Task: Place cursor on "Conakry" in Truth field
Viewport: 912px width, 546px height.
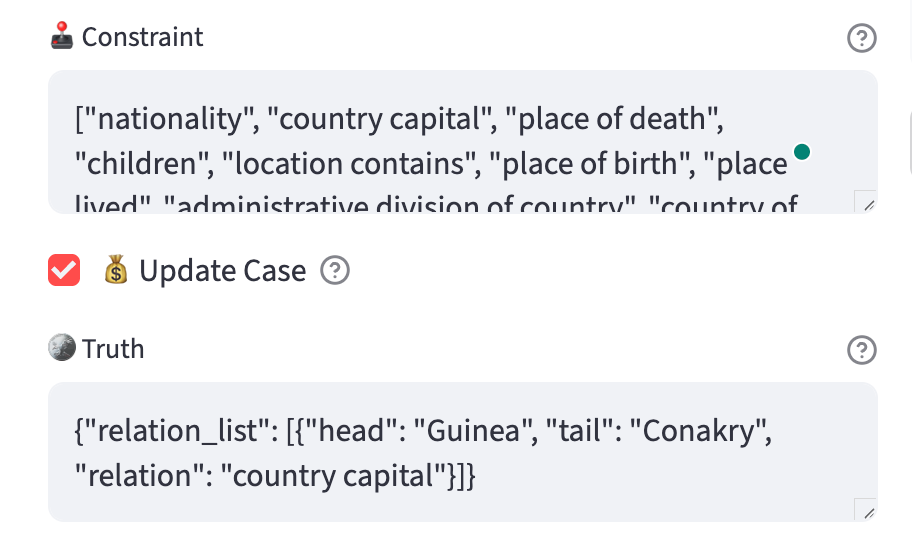Action: tap(700, 431)
